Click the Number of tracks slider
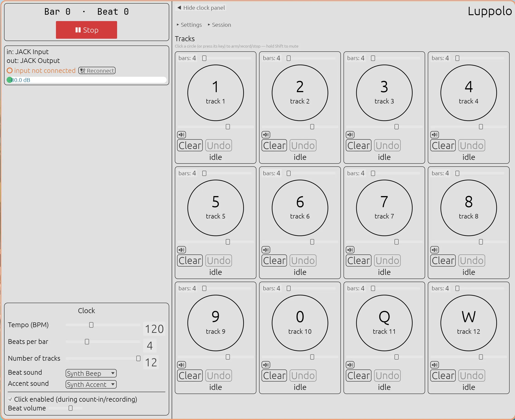This screenshot has height=420, width=515. point(103,358)
